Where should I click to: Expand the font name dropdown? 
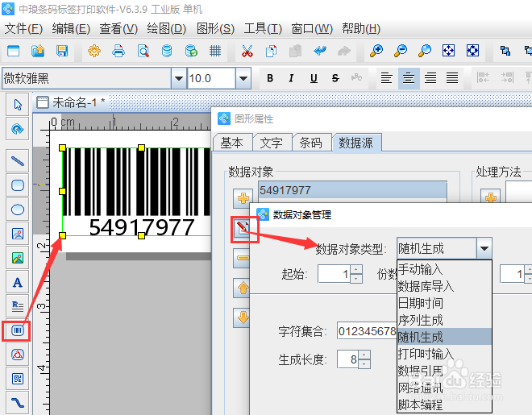tap(179, 78)
